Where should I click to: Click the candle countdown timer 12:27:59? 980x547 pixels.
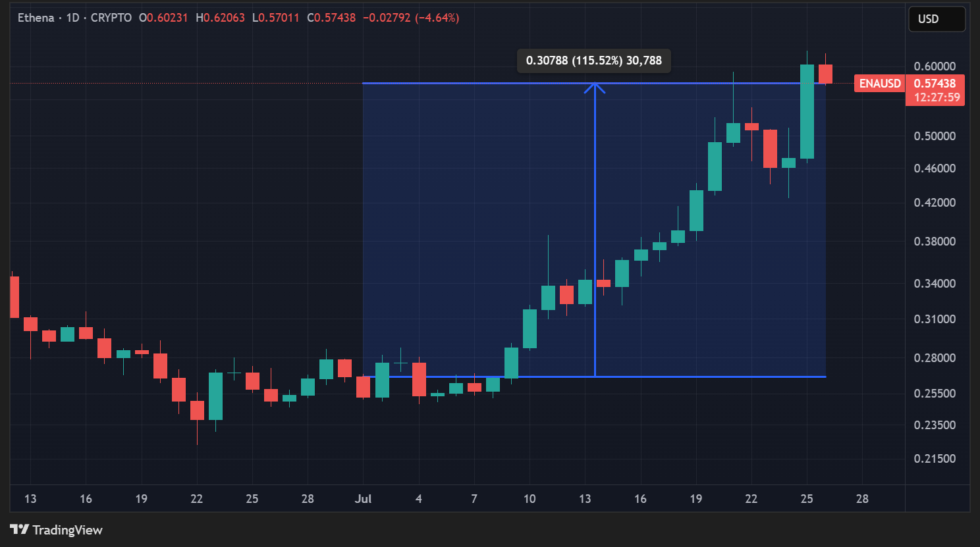(937, 97)
